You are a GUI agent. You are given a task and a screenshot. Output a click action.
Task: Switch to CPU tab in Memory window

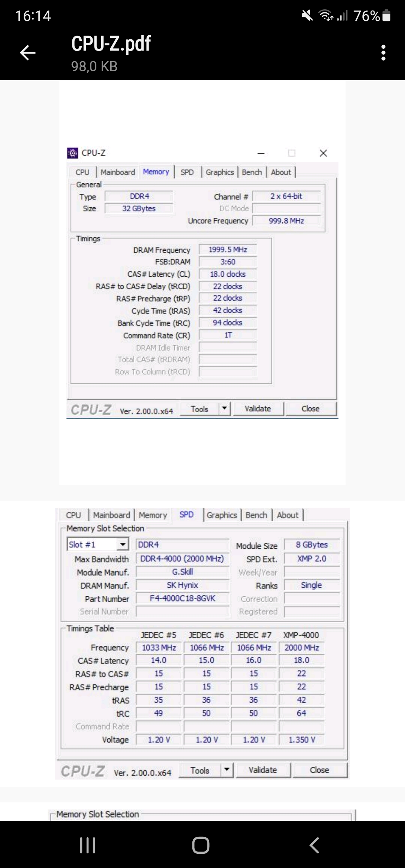tap(82, 172)
